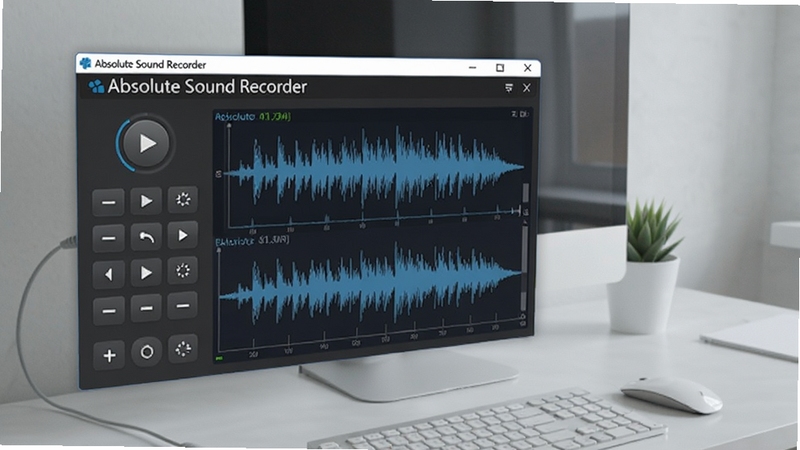The width and height of the screenshot is (800, 450).
Task: Close the inner panel using the dark header X
Action: tap(527, 88)
